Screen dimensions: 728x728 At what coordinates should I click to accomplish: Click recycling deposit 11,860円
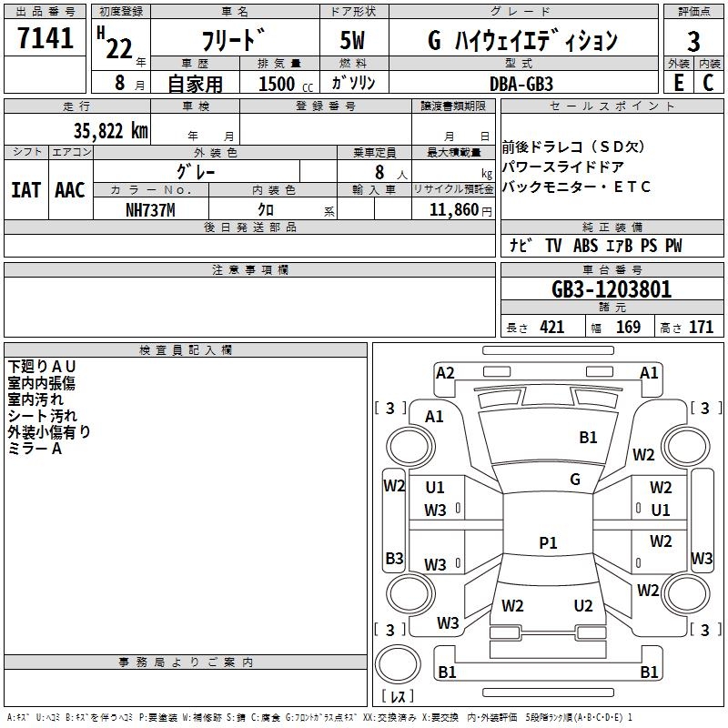pos(460,210)
